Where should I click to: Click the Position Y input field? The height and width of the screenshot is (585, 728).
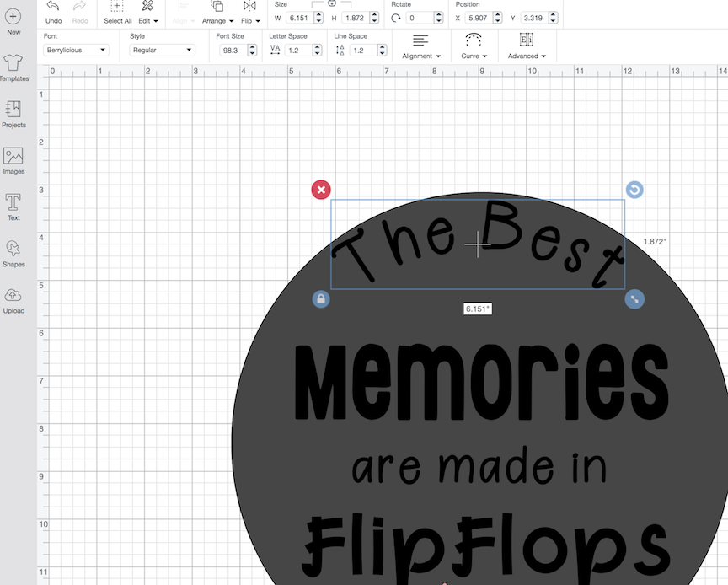534,18
